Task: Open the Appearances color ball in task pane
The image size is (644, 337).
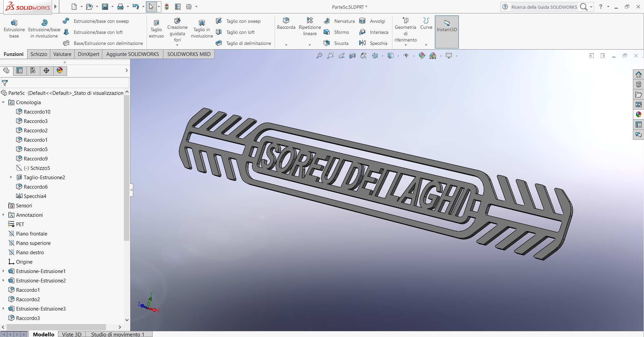Action: coord(638,115)
